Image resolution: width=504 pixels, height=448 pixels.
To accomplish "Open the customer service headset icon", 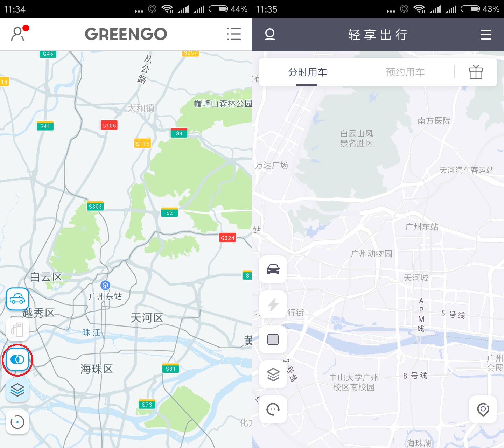I will [x=273, y=409].
